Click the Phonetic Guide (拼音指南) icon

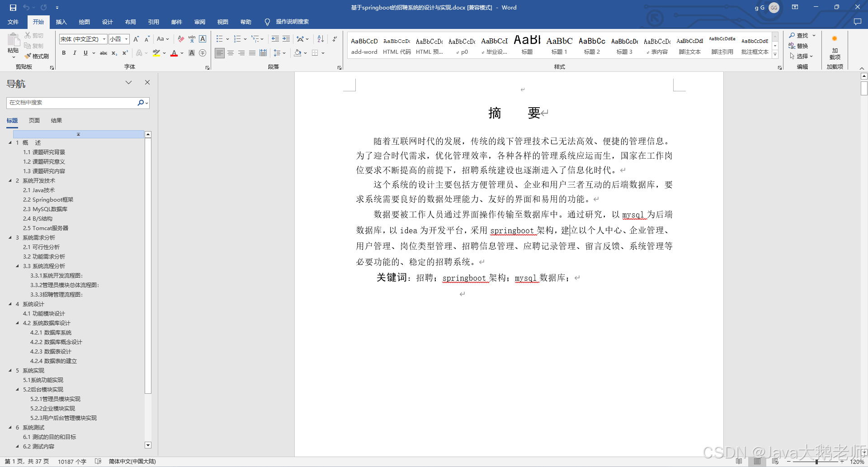pos(191,39)
